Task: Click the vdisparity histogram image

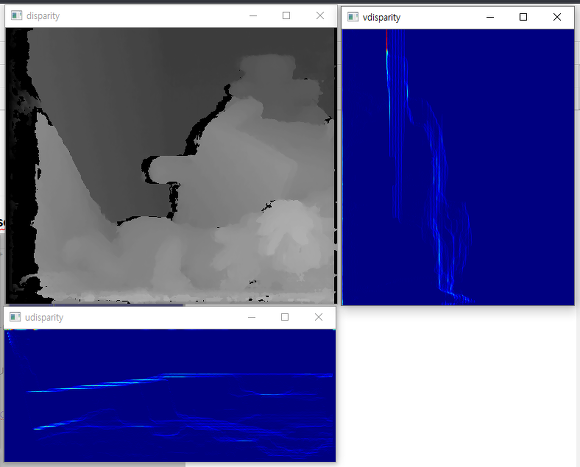Action: [458, 167]
